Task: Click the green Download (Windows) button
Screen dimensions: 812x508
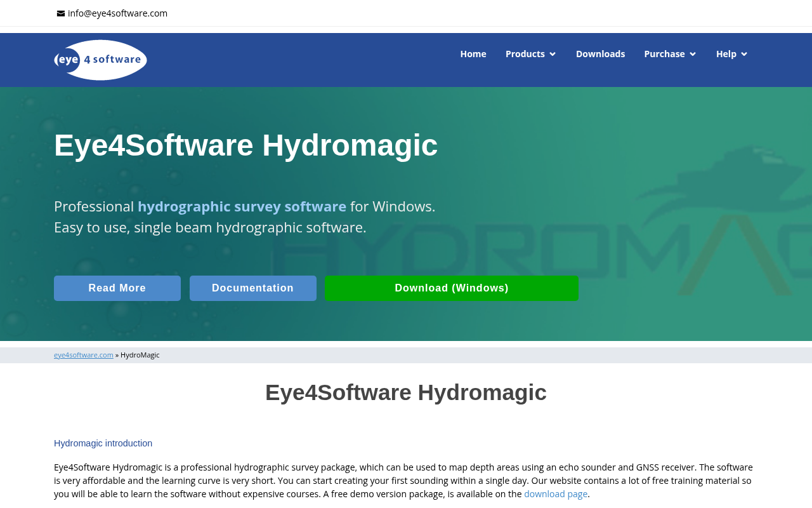Action: click(452, 288)
